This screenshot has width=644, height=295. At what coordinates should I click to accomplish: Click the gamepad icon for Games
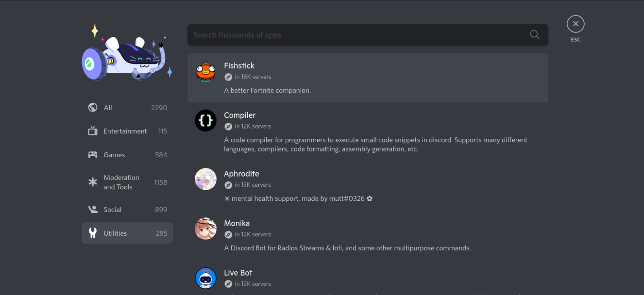[93, 154]
